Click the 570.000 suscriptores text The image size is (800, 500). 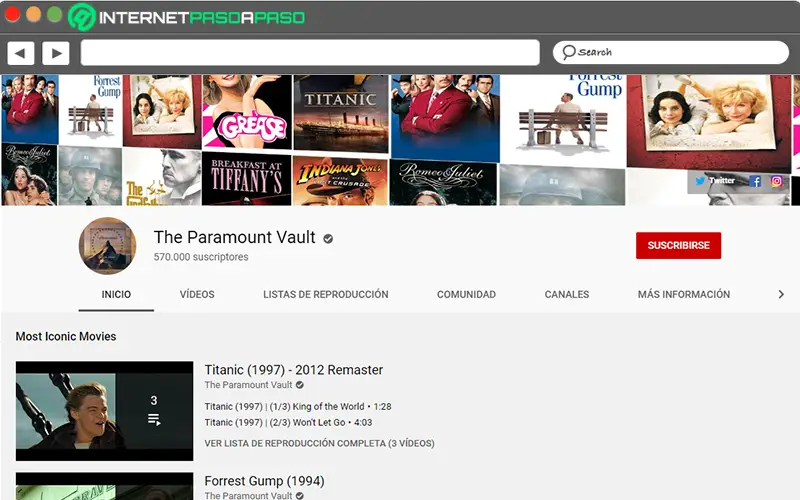pyautogui.click(x=201, y=257)
